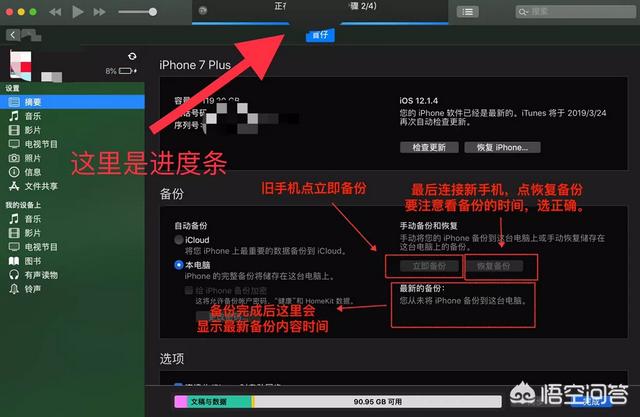This screenshot has width=640, height=417.
Task: Click the rewind playback button
Action: point(55,12)
